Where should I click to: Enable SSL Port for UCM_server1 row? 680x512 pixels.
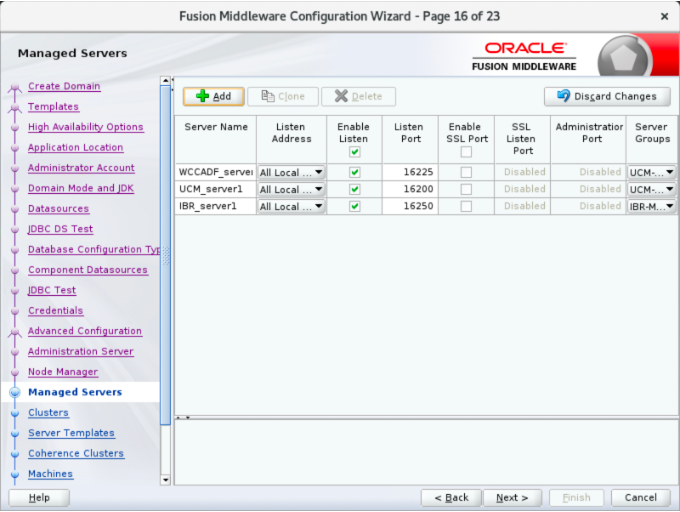[466, 189]
